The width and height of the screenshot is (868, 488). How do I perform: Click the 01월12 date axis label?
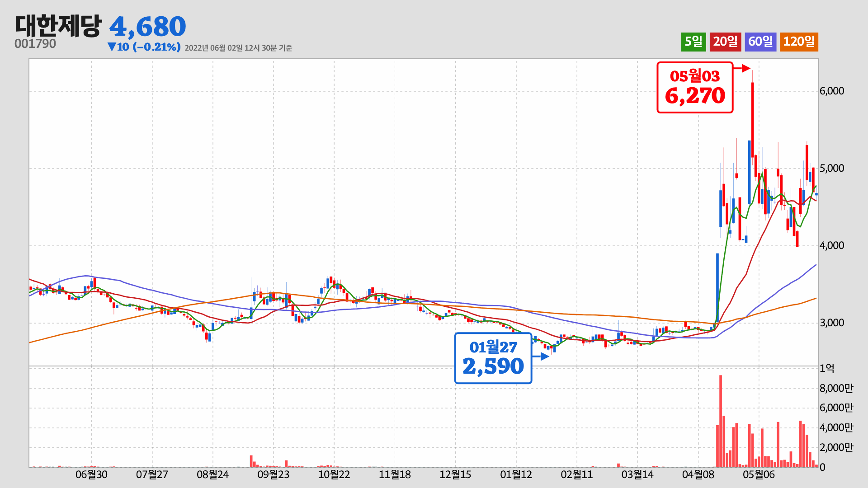tap(516, 474)
